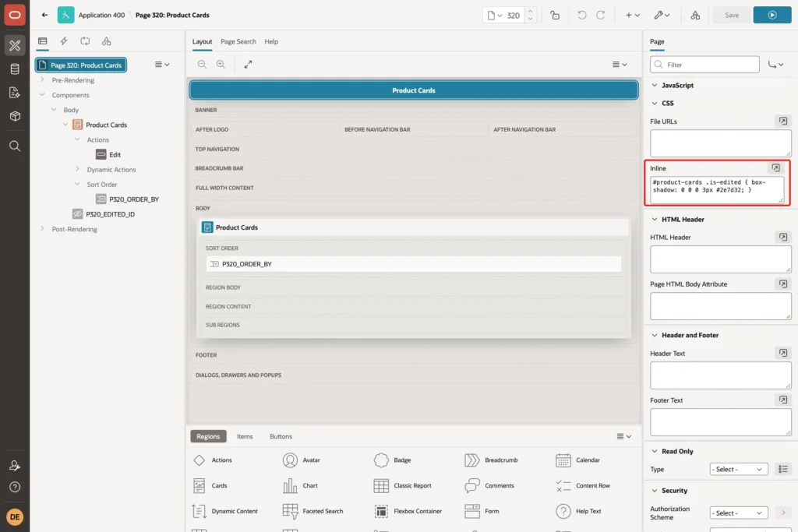Image resolution: width=798 pixels, height=532 pixels.
Task: Zoom in on the layout
Action: (221, 65)
